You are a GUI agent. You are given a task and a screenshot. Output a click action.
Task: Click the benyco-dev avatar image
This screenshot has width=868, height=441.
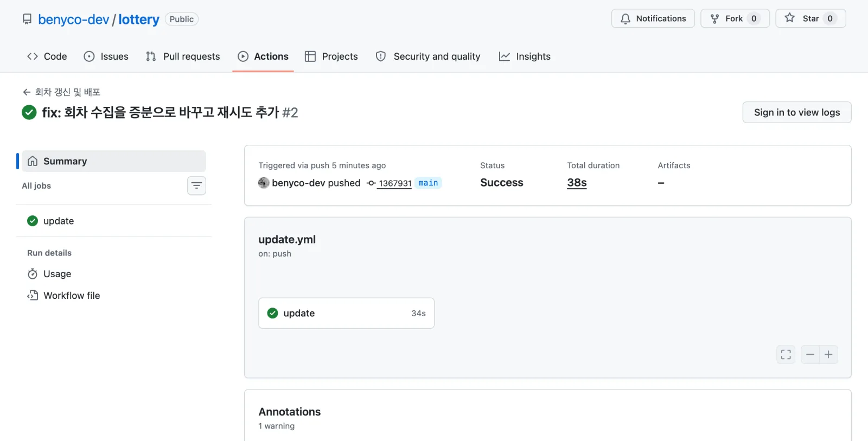(264, 183)
